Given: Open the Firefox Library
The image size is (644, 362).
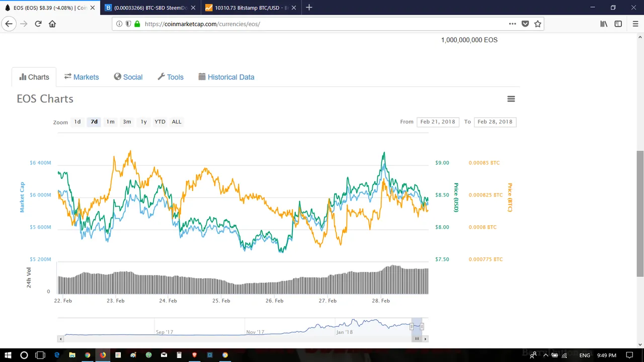Looking at the screenshot, I should 604,24.
